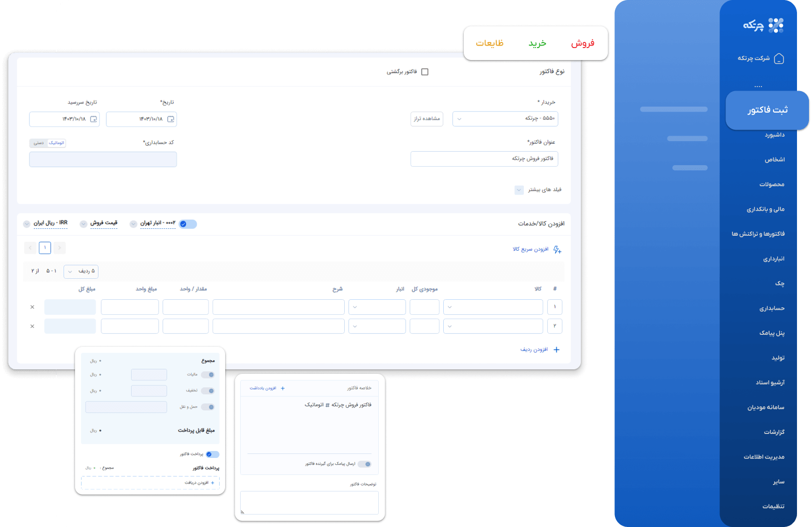Screen dimensions: 812x527
Task: Toggle the invoice payment switch
Action: (x=212, y=454)
